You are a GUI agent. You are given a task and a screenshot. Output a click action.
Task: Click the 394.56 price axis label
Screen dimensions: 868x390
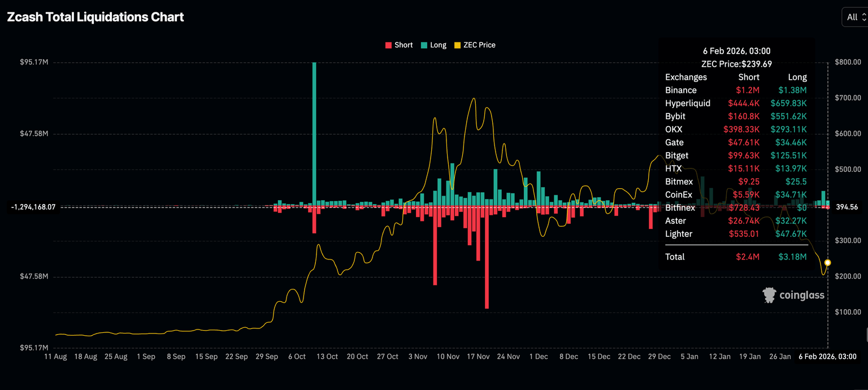pos(847,207)
